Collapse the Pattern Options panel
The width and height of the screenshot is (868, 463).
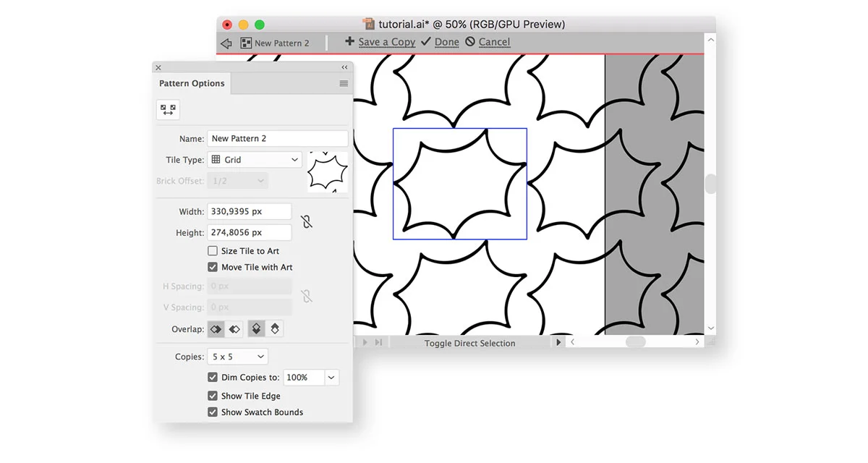coord(344,67)
